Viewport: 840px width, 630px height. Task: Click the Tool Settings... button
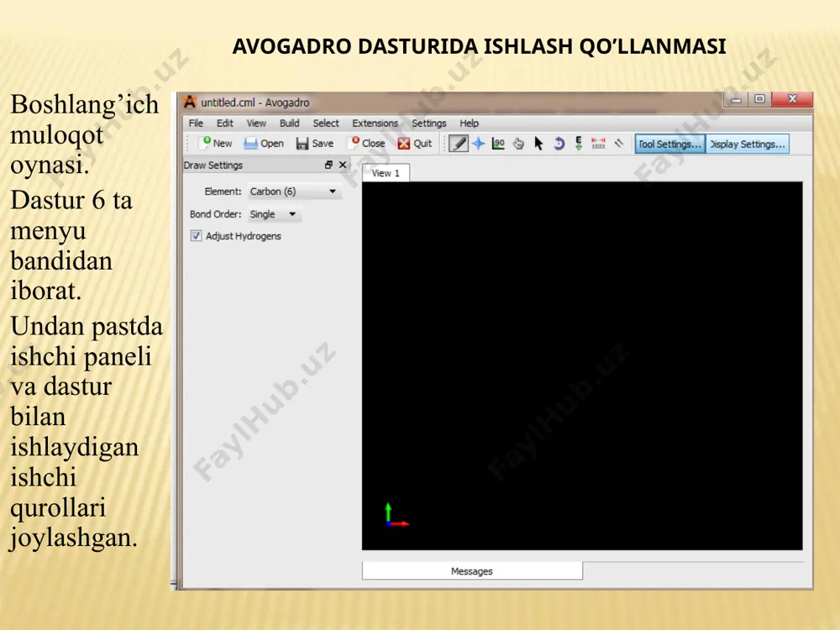tap(669, 144)
